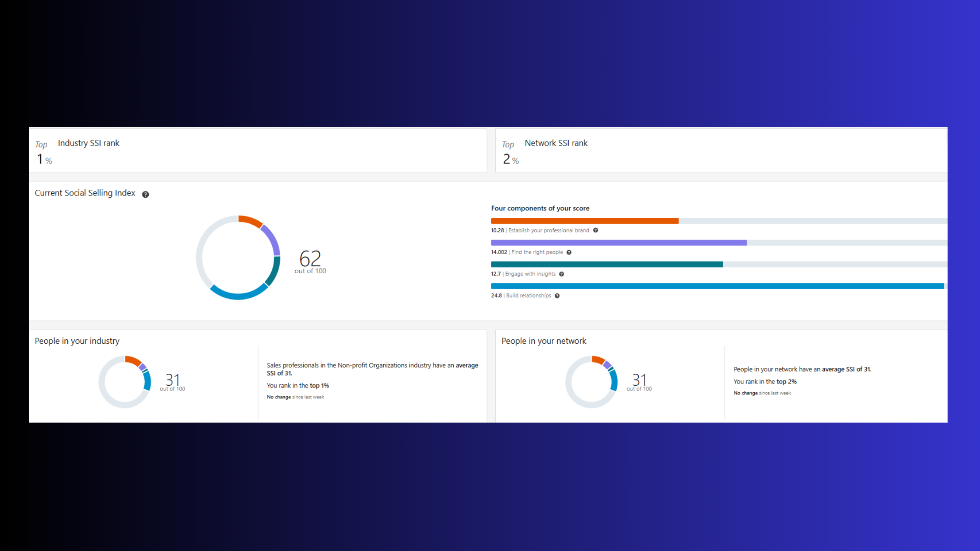This screenshot has width=980, height=551.
Task: Click the Four components of your score heading
Action: tap(540, 208)
